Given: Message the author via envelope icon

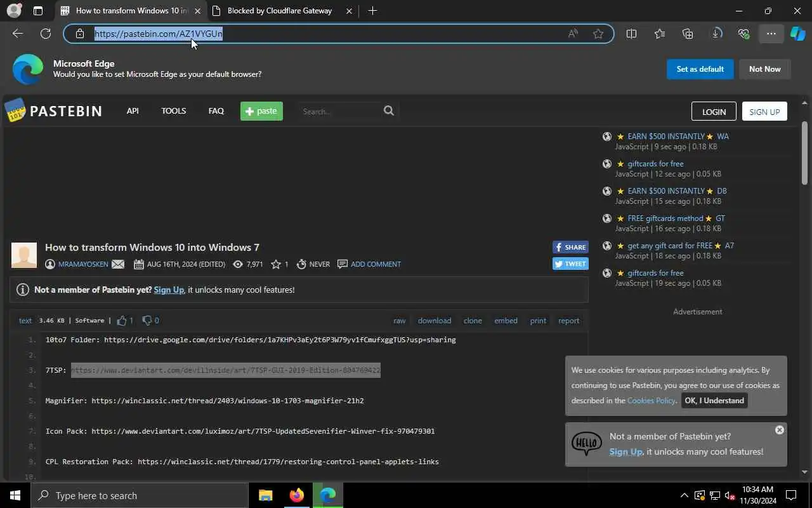Looking at the screenshot, I should click(118, 264).
